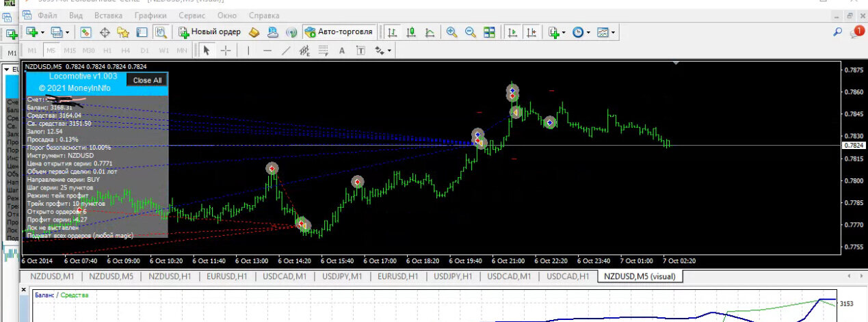Select the H4 timeframe
Image resolution: width=868 pixels, height=322 pixels.
(126, 51)
